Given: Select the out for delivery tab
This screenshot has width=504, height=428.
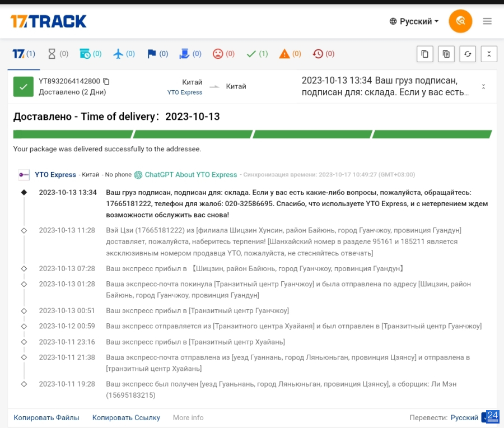Looking at the screenshot, I should [x=190, y=54].
